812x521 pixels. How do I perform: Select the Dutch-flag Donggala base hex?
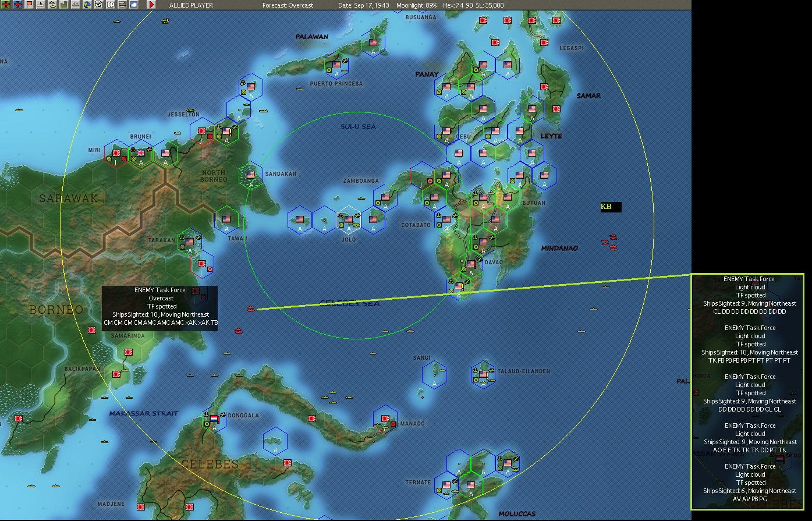[x=214, y=419]
